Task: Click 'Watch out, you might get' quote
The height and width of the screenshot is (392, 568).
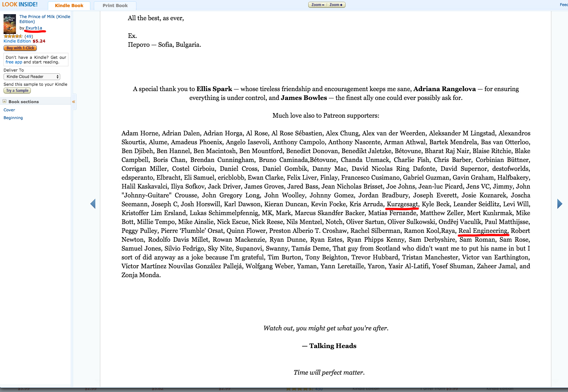Action: point(326,328)
